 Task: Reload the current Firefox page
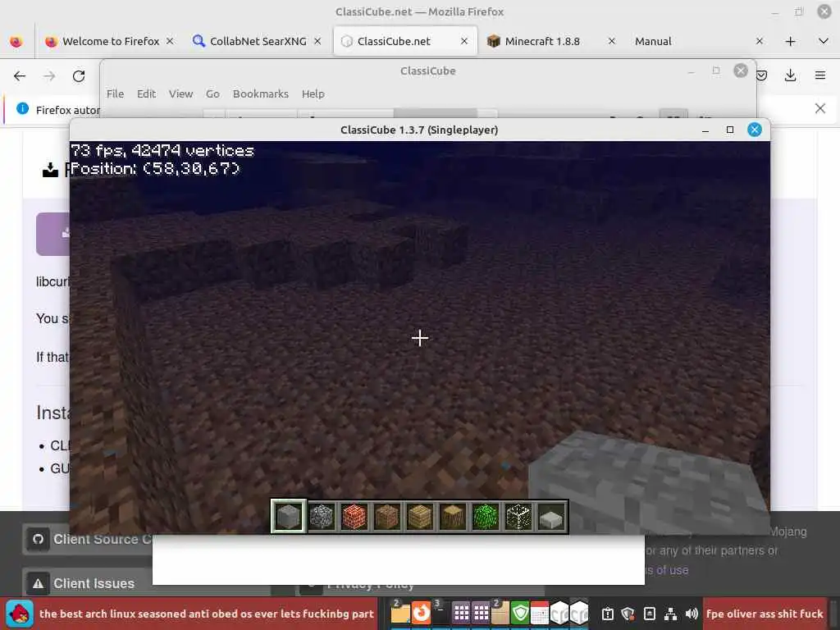[79, 76]
